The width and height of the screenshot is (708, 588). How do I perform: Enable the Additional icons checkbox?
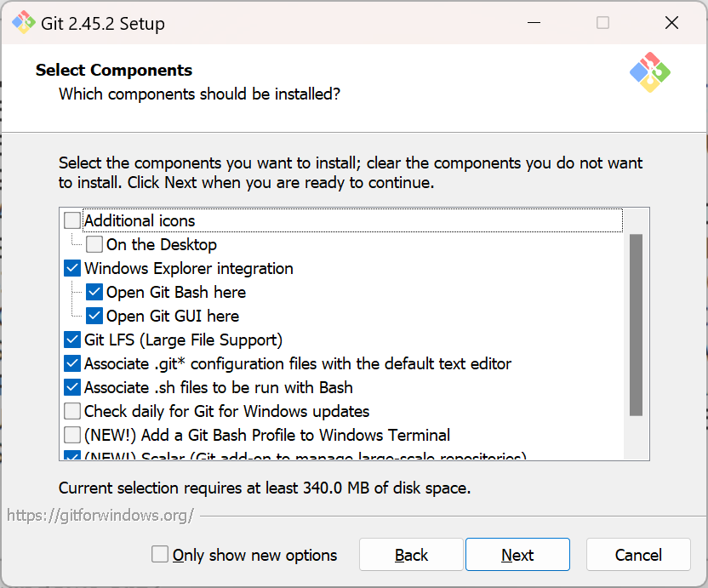coord(73,221)
